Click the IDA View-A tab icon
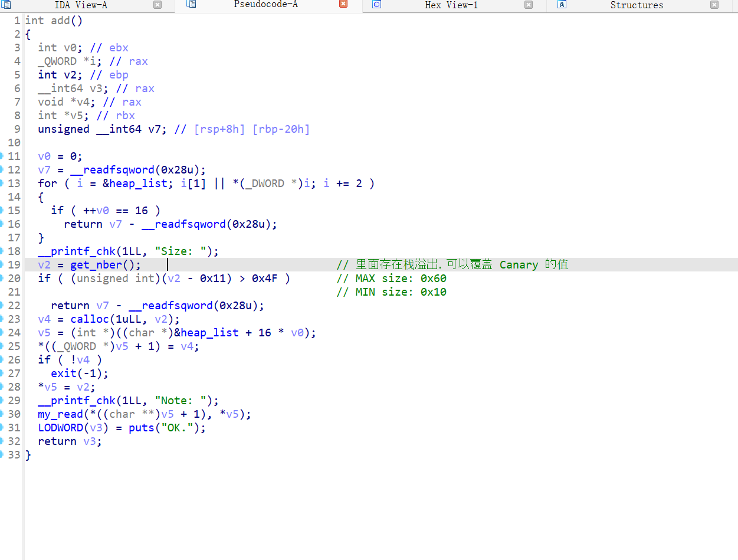Screen dimensions: 738x560 click(6, 5)
